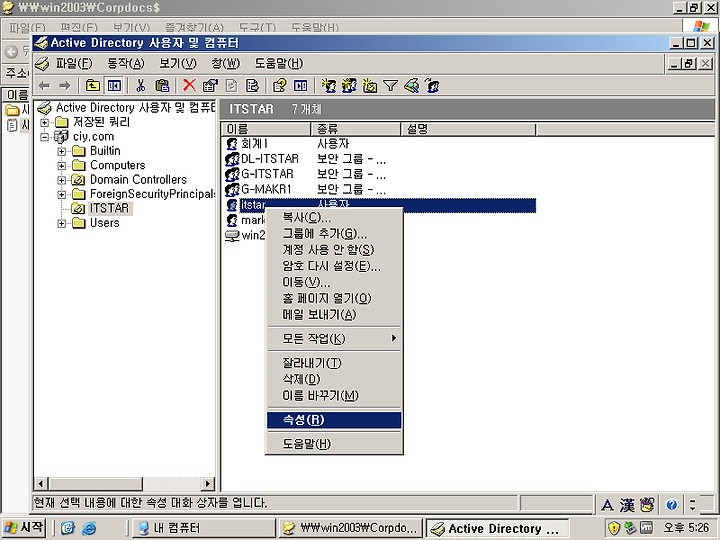This screenshot has width=720, height=540.
Task: Choose 이동(V)... in the context menu
Action: point(334,282)
